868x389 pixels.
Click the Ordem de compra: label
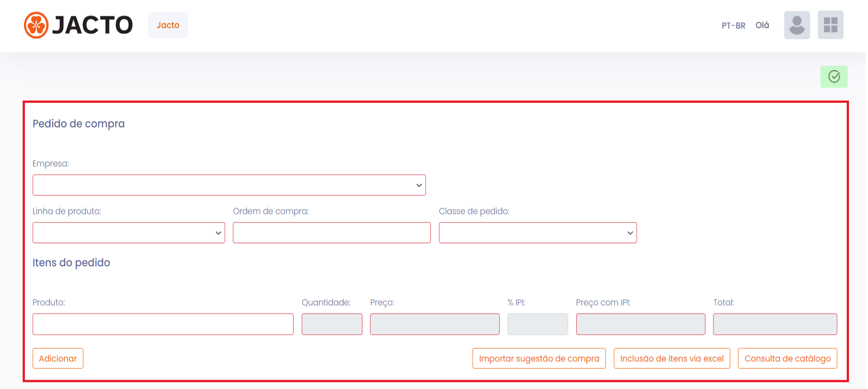[x=270, y=211]
